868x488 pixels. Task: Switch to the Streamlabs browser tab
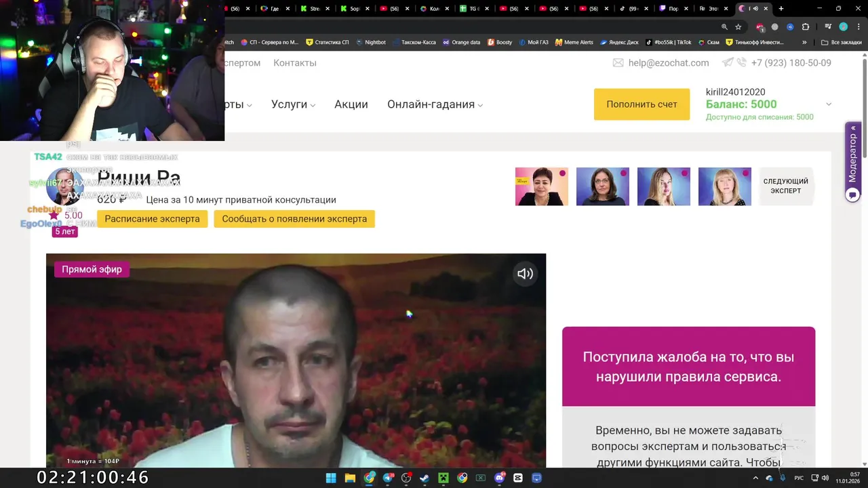[315, 9]
